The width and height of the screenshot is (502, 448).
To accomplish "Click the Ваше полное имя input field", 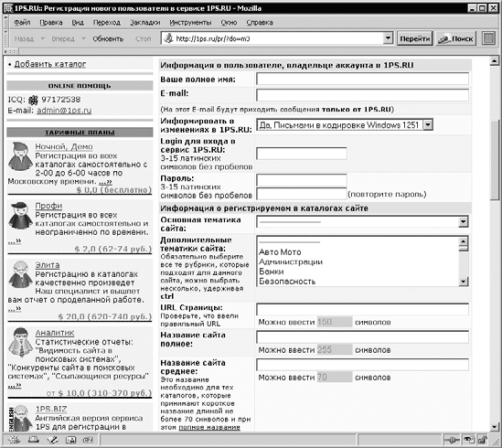I will coord(362,80).
